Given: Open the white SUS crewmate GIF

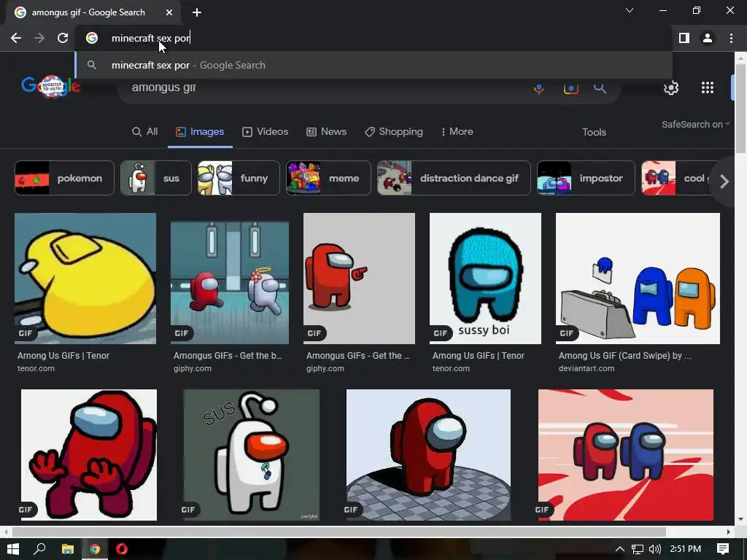Looking at the screenshot, I should [252, 455].
